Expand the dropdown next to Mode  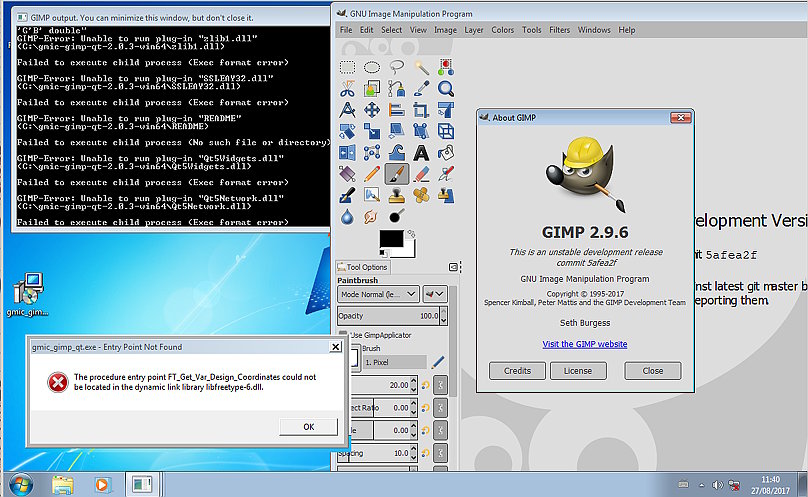click(434, 294)
